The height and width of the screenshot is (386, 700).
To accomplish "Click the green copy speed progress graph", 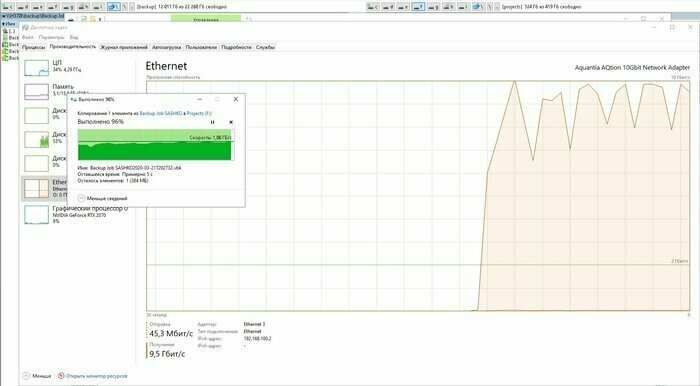I will (x=156, y=145).
